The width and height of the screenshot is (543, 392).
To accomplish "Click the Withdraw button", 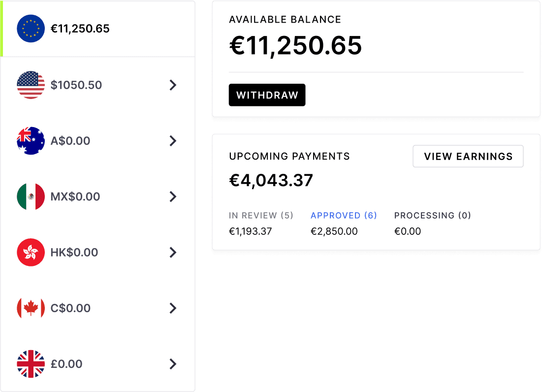I will [267, 95].
